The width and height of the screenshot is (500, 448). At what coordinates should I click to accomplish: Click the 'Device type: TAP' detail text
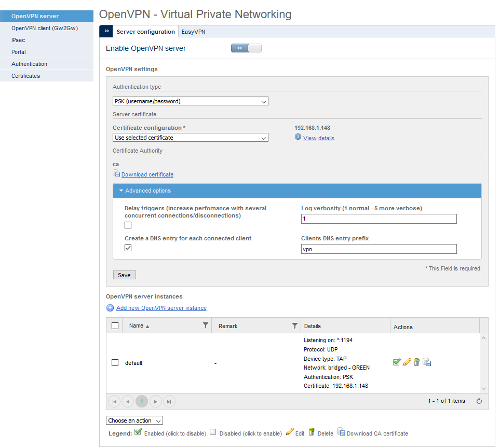point(325,359)
